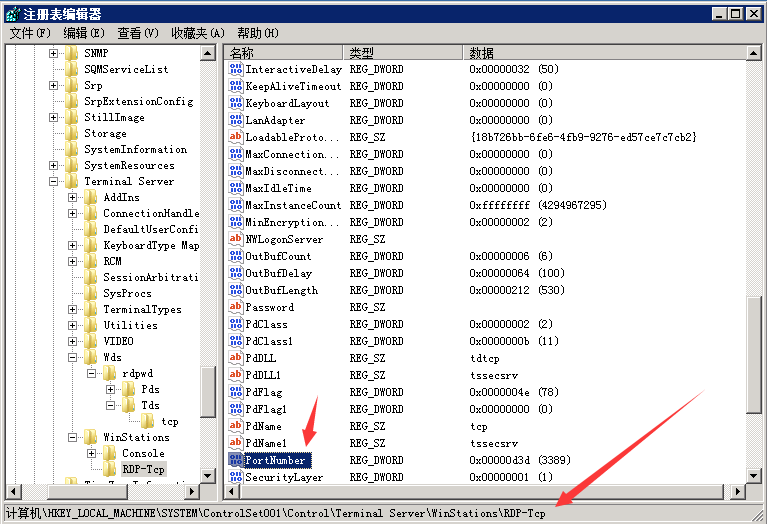Image resolution: width=767 pixels, height=524 pixels.
Task: Open the 帮助(H) menu
Action: [257, 33]
